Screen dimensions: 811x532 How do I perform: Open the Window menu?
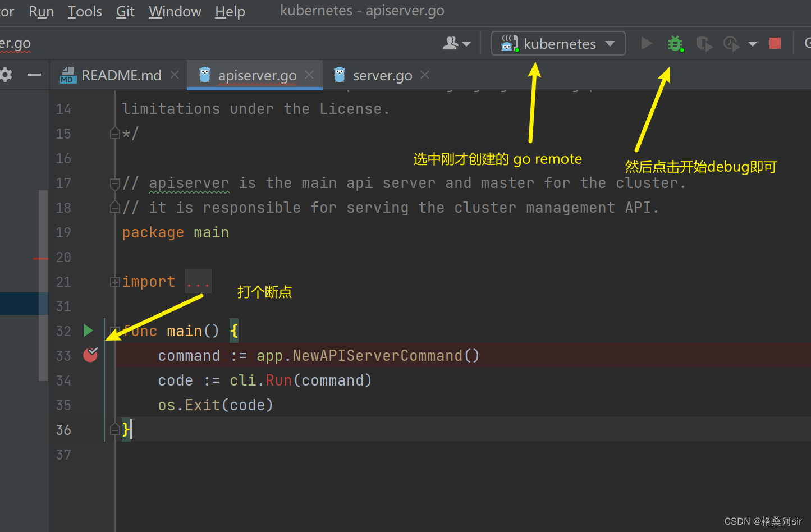pos(175,11)
